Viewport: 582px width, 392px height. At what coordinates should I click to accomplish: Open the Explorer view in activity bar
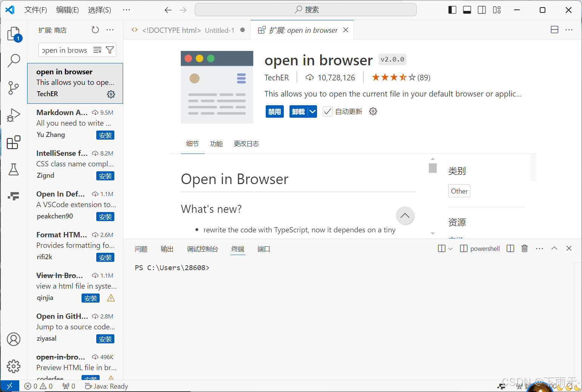14,34
